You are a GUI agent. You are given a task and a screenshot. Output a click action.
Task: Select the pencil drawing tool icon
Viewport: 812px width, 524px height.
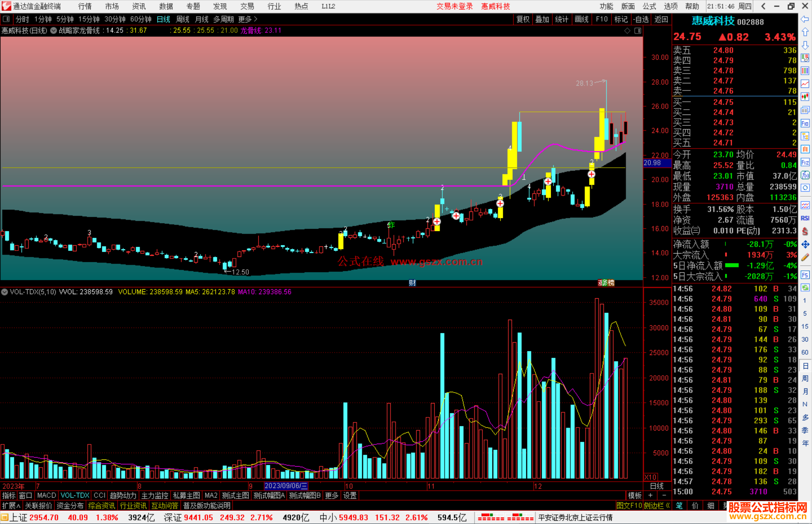pyautogui.click(x=805, y=258)
